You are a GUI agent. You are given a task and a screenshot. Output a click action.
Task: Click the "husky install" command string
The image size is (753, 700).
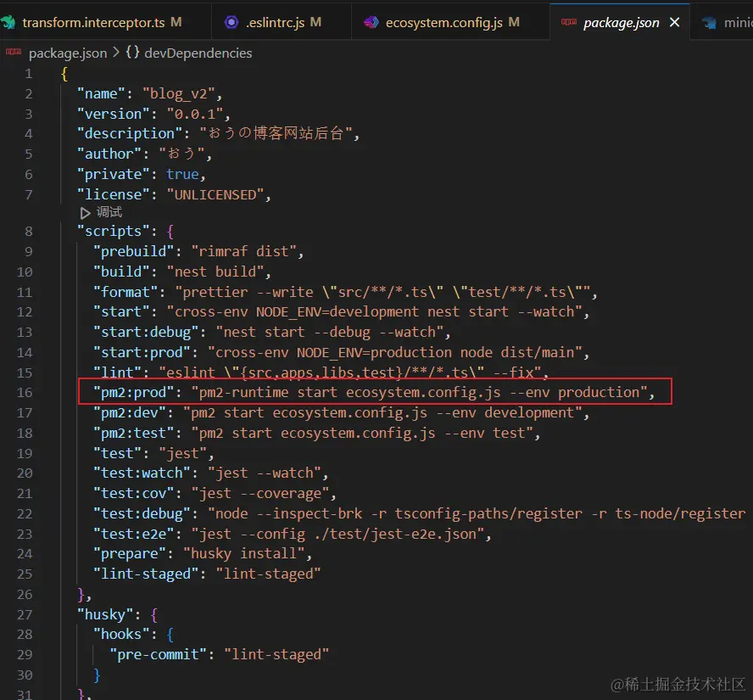coord(243,553)
